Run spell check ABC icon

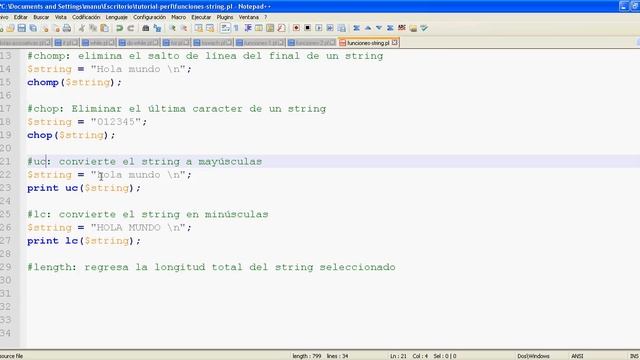pyautogui.click(x=402, y=28)
